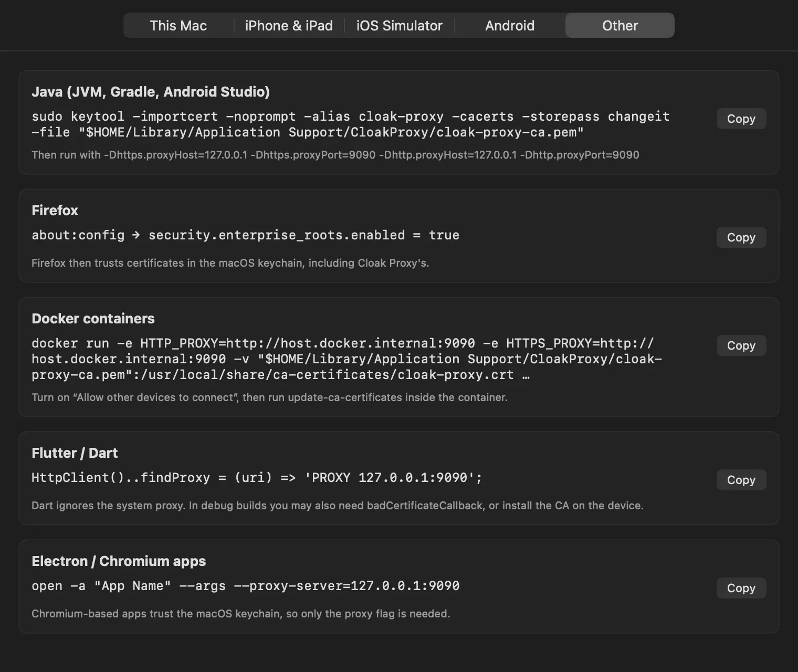Click the open -a "App Name" command
Image resolution: width=798 pixels, height=672 pixels.
click(246, 586)
